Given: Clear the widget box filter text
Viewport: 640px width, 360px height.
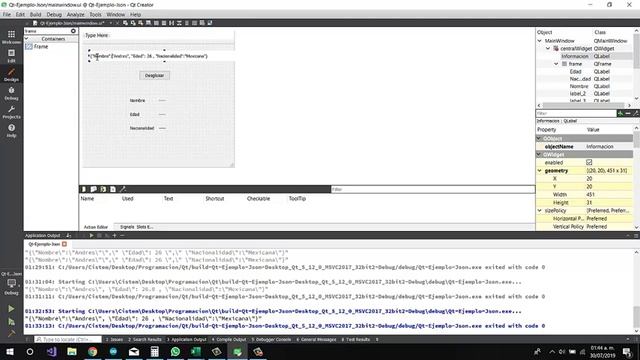Looking at the screenshot, I should pyautogui.click(x=73, y=31).
